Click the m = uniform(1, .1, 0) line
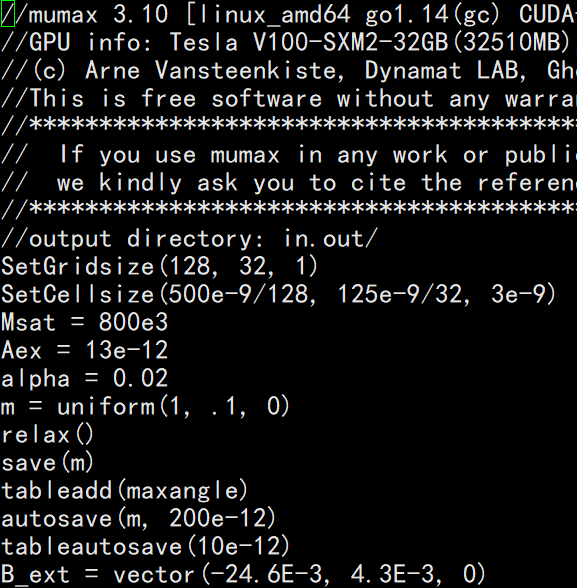Screen dimensions: 577x588 pos(146,406)
